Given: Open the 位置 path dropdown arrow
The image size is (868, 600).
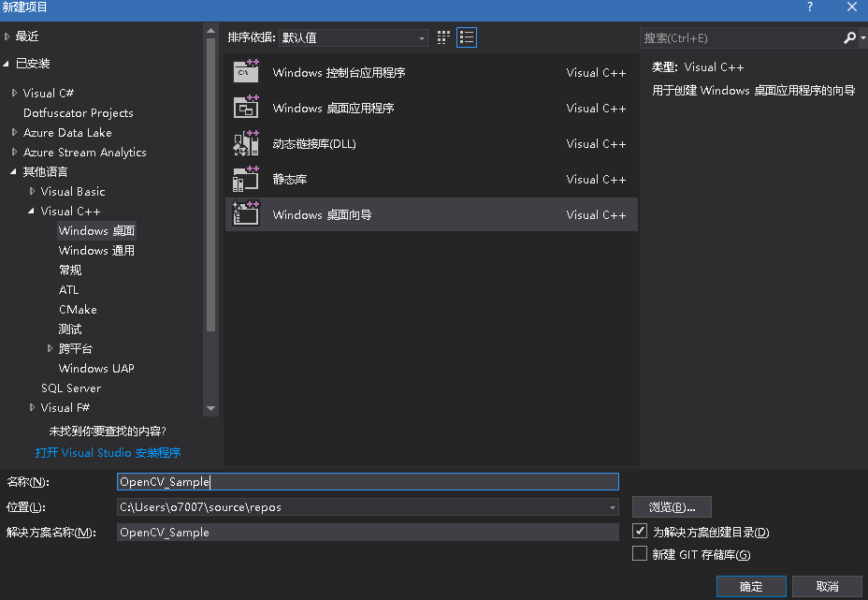Looking at the screenshot, I should (x=613, y=507).
